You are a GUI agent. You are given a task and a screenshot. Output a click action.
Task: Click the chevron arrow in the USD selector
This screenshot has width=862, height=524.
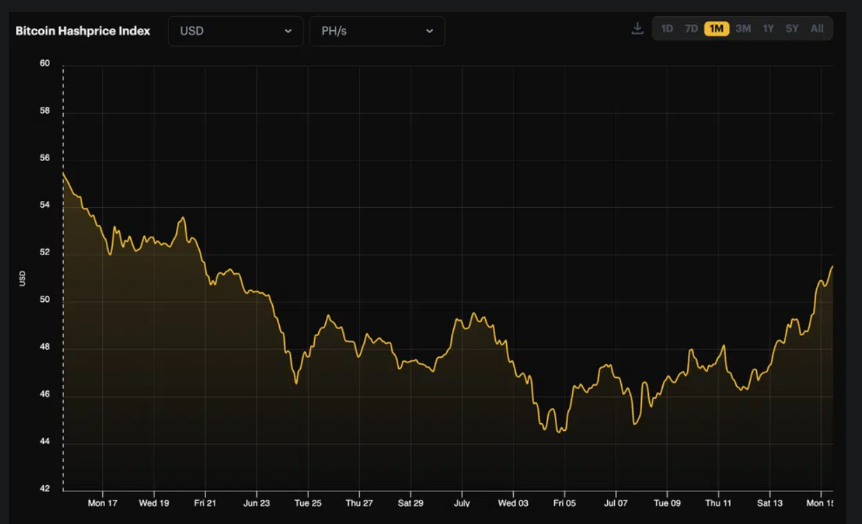tap(288, 31)
